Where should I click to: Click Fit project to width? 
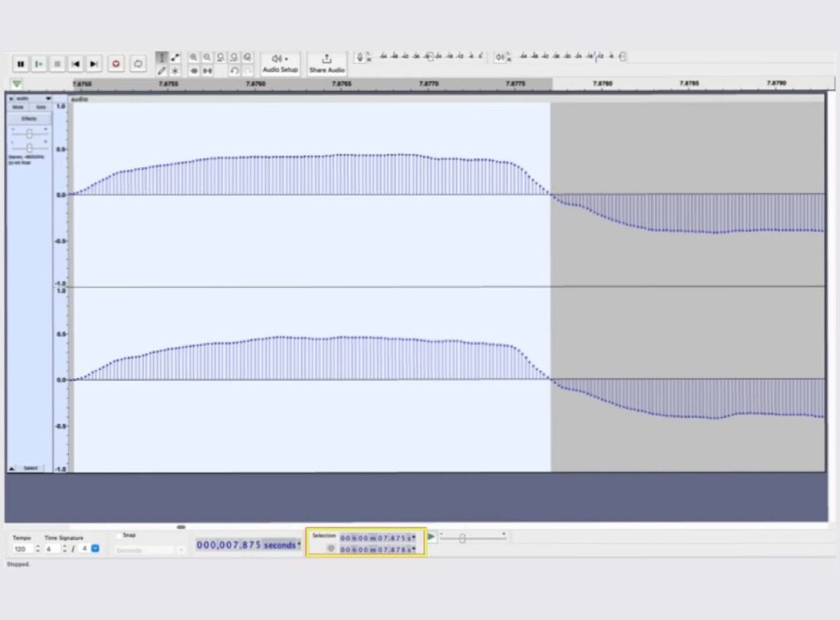pyautogui.click(x=234, y=57)
